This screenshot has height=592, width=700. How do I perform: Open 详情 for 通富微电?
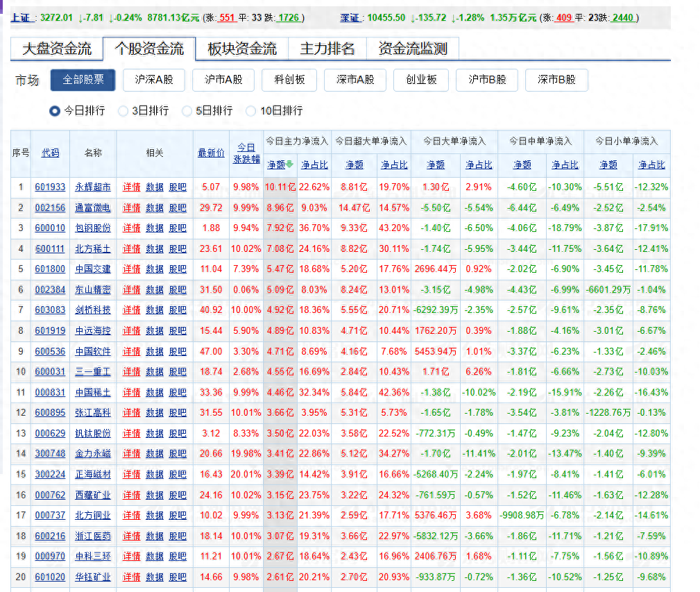[132, 208]
